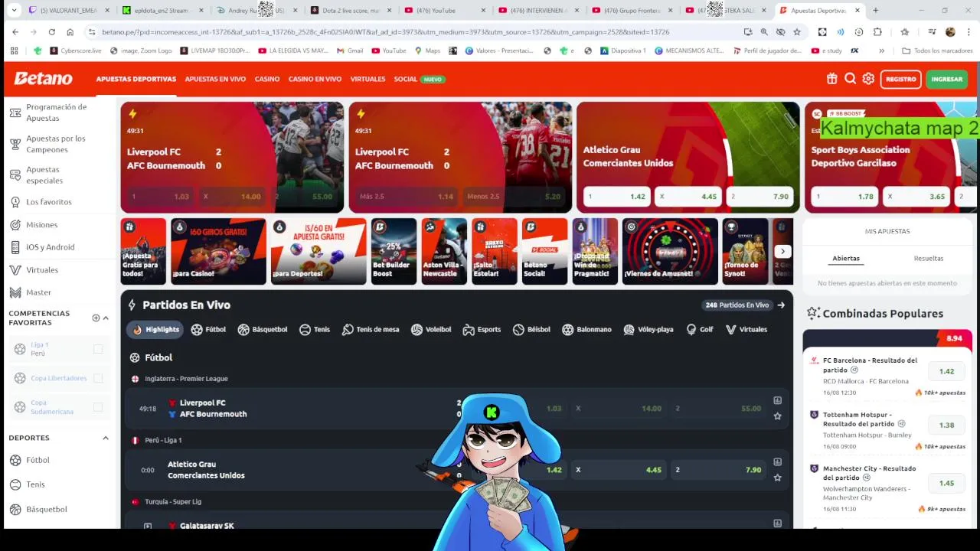The image size is (980, 551).
Task: Add a favorite competition with plus icon
Action: 96,318
